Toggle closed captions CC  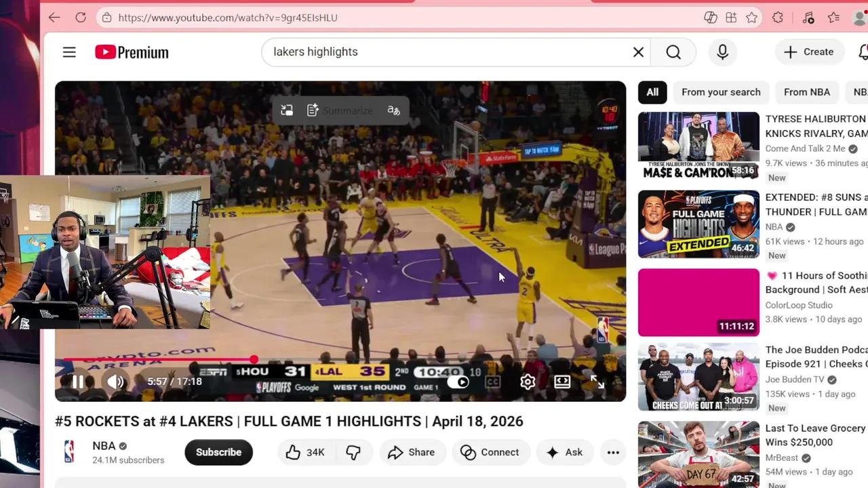tap(493, 382)
